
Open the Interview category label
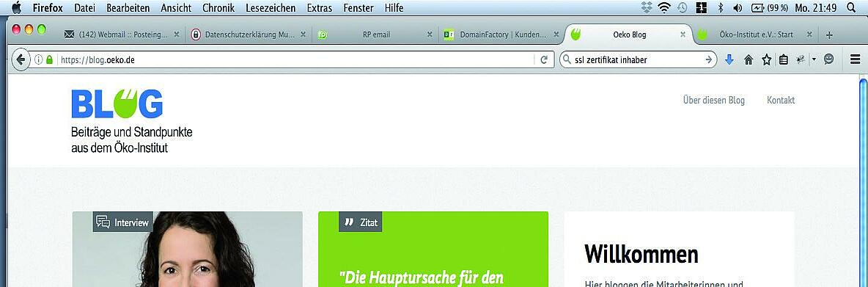pyautogui.click(x=122, y=222)
